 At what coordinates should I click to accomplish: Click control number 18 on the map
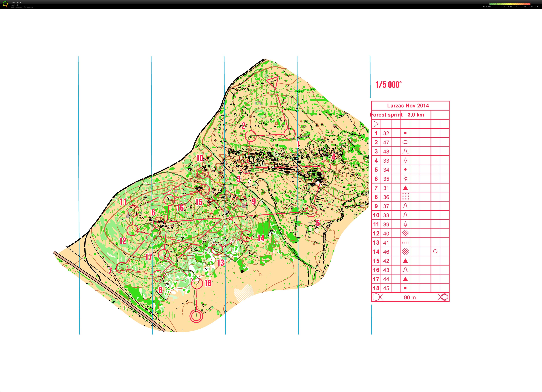point(208,283)
